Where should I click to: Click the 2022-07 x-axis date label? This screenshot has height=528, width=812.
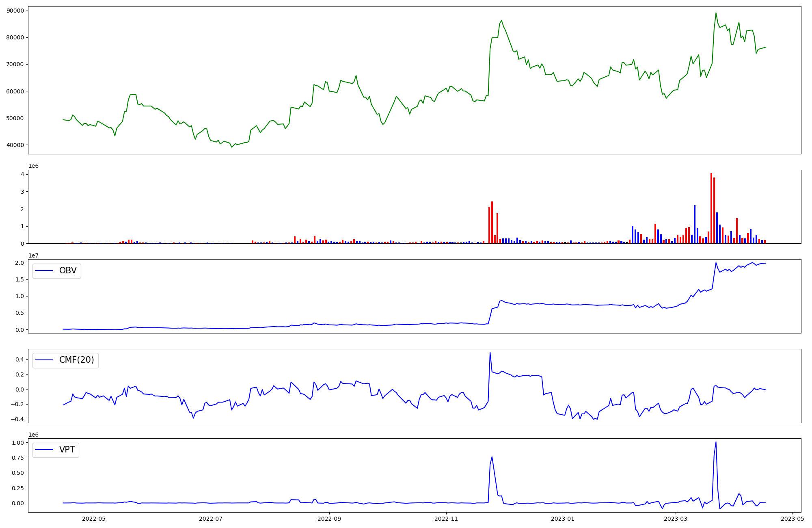pyautogui.click(x=211, y=518)
